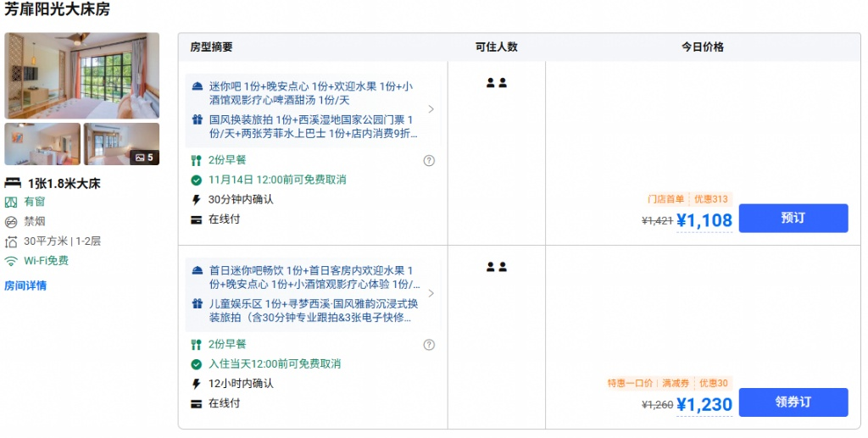Click the gift icon beside 国风换装旅拍

pyautogui.click(x=197, y=119)
